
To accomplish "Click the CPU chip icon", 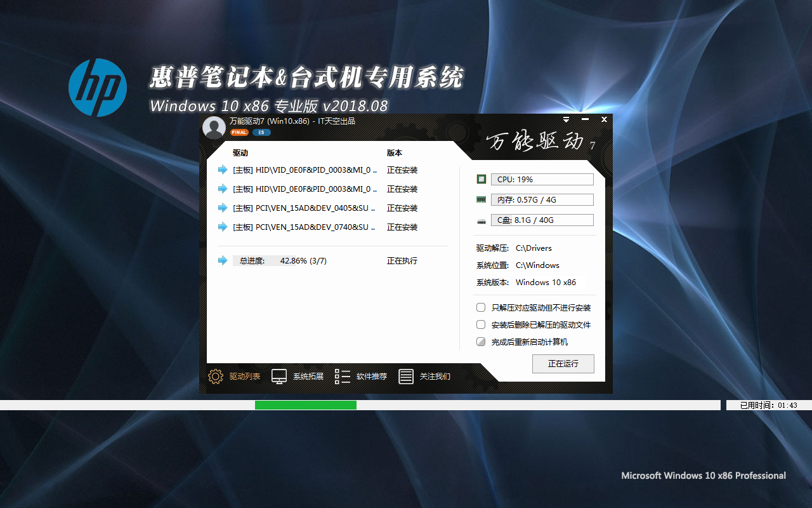I will click(x=481, y=180).
